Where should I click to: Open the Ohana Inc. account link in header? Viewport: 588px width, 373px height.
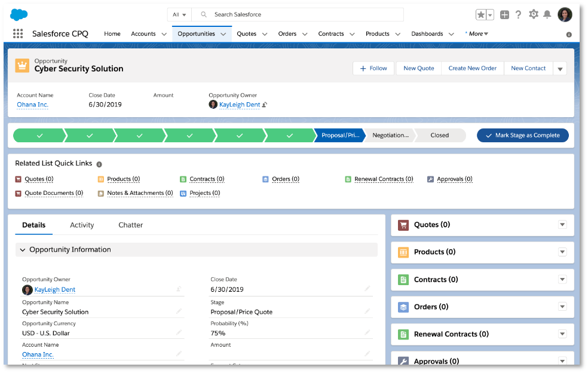click(33, 105)
